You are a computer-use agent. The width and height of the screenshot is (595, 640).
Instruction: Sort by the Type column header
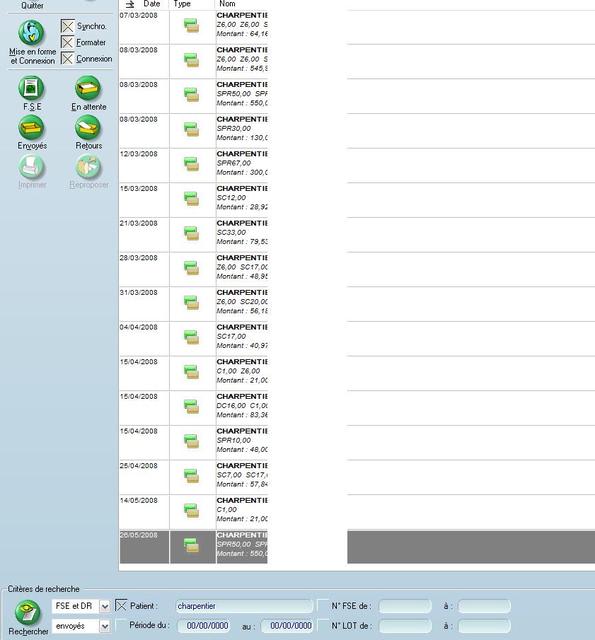(x=182, y=4)
